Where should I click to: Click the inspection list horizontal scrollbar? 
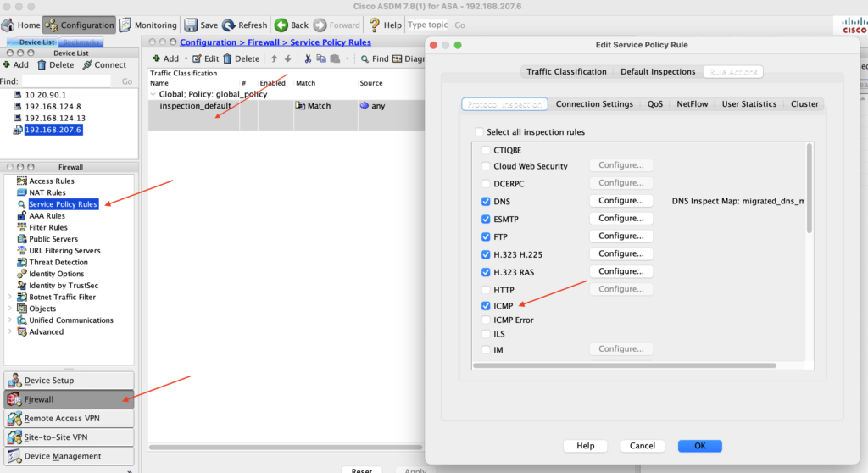[625, 365]
